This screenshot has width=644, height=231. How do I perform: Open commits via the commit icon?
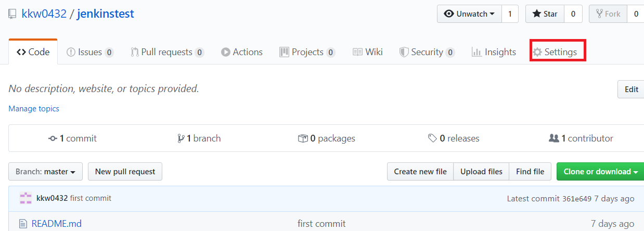pos(53,138)
